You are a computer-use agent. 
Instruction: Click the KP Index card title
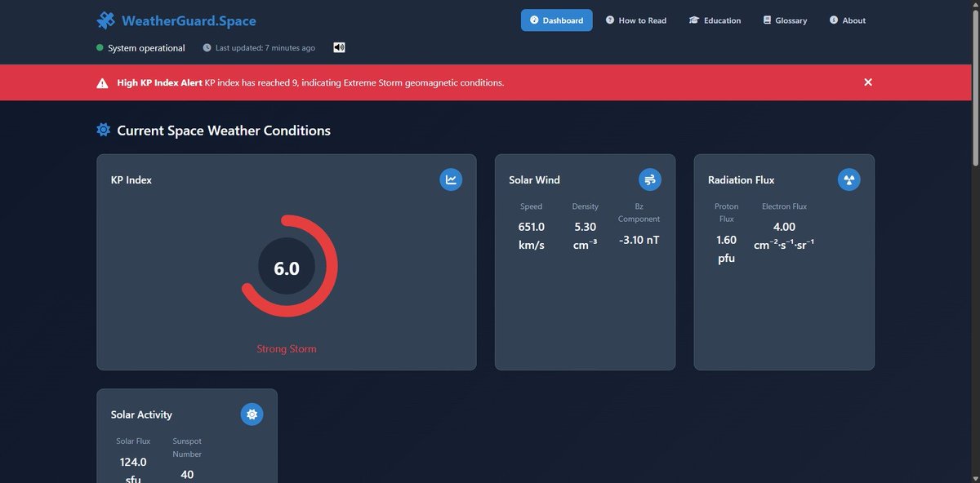(x=131, y=179)
